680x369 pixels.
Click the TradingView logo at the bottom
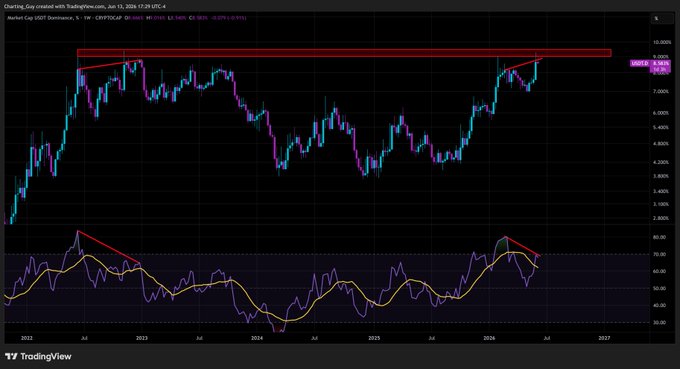click(38, 356)
